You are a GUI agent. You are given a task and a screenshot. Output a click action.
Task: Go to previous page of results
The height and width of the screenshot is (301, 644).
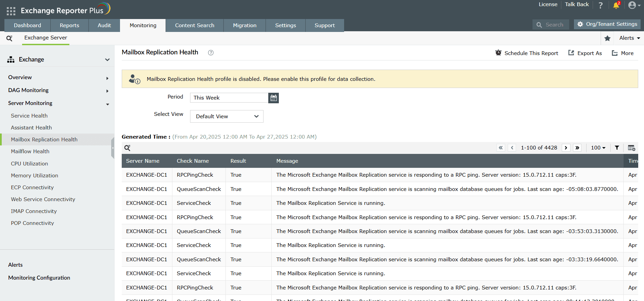[x=512, y=148]
